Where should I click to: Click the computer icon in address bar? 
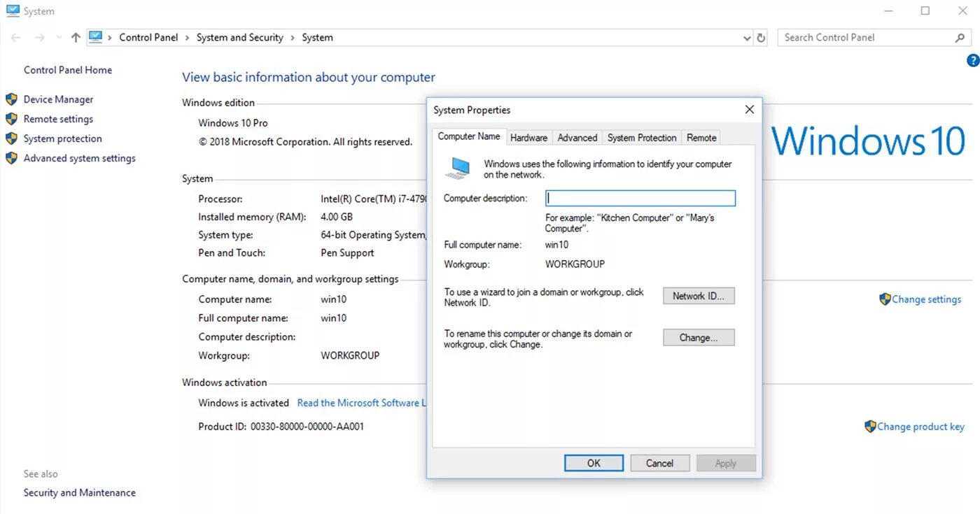(96, 37)
